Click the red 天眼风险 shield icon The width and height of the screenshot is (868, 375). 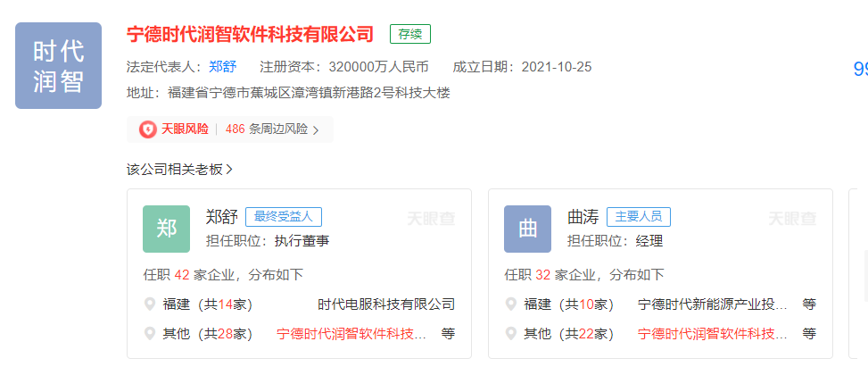147,129
